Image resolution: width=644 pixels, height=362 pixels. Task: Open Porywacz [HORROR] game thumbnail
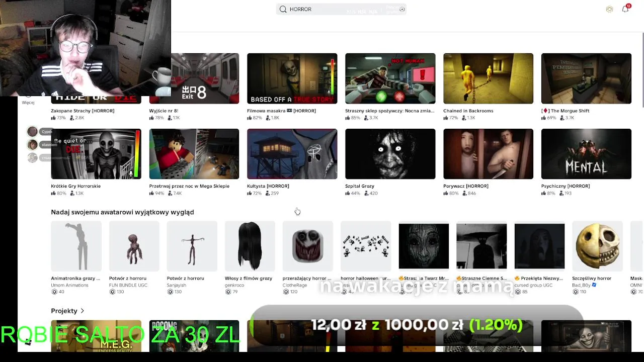pos(488,154)
